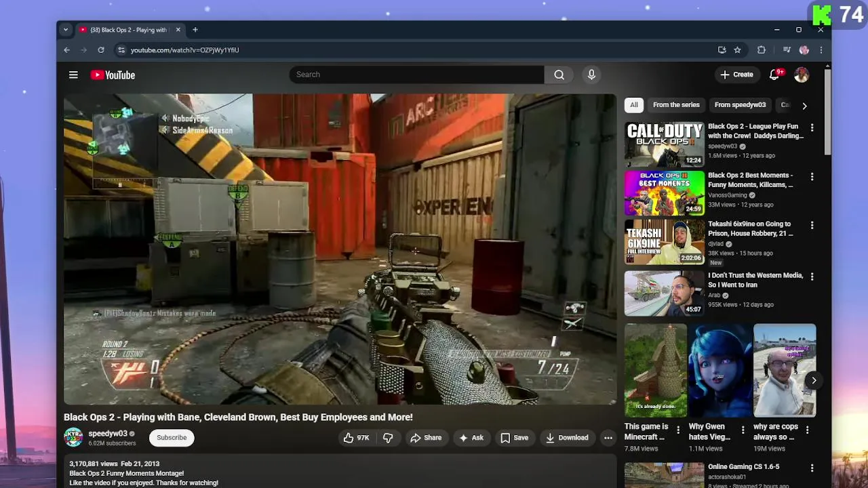Click the YouTube search input field
Screen dimensions: 868x488
point(416,75)
